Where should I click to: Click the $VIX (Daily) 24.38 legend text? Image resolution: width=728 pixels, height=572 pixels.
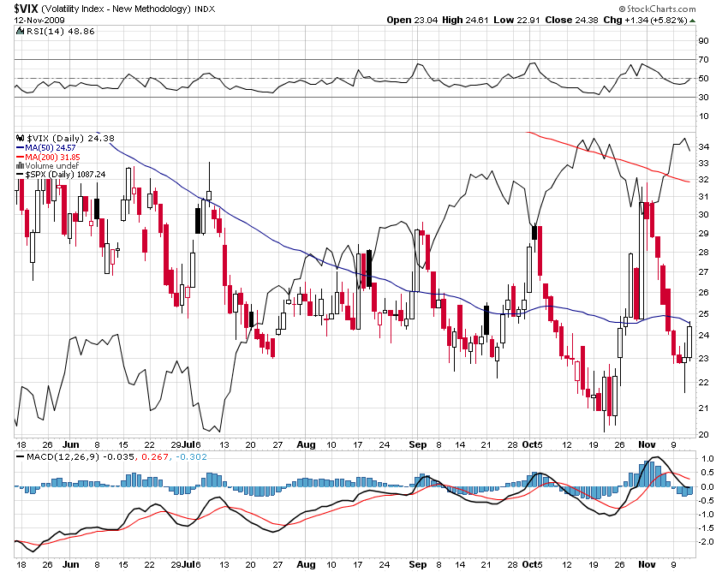[70, 139]
